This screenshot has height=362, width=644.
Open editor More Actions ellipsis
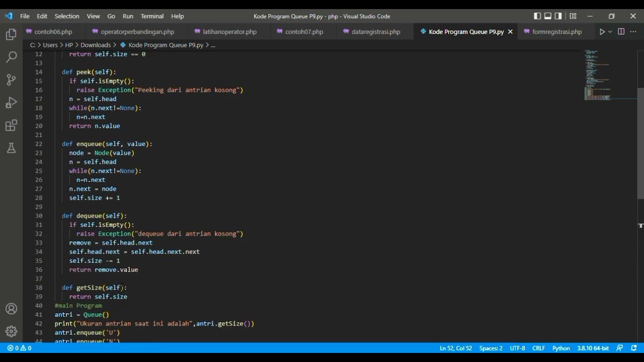pos(633,32)
